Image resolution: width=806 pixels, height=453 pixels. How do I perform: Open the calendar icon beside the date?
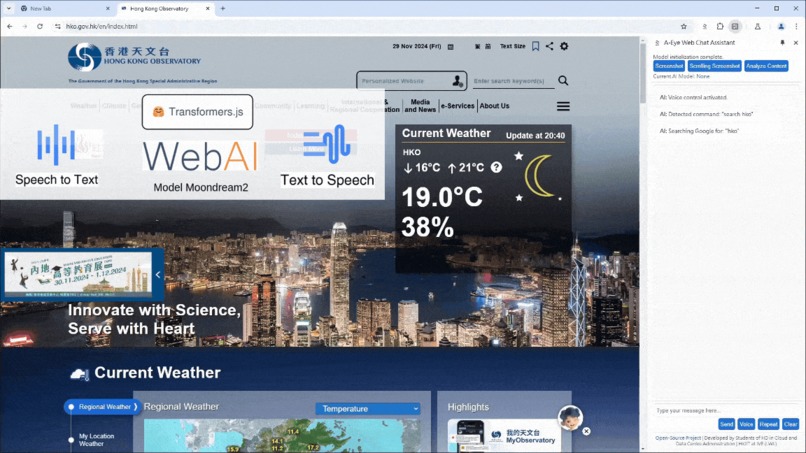coord(451,46)
